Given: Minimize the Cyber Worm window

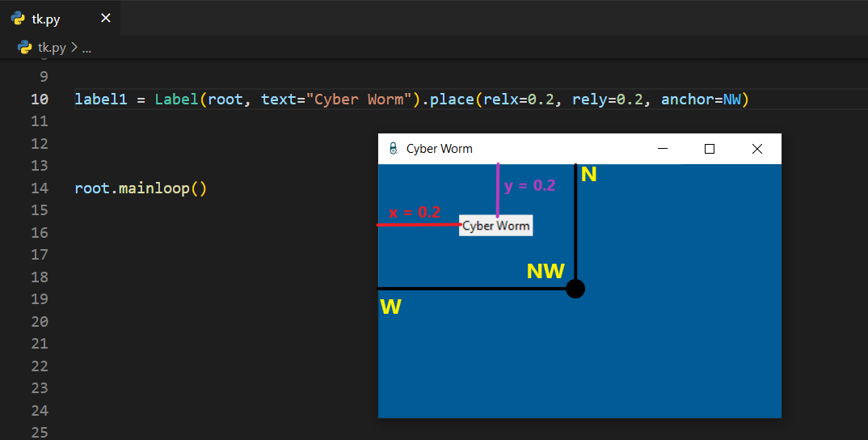Looking at the screenshot, I should click(663, 149).
